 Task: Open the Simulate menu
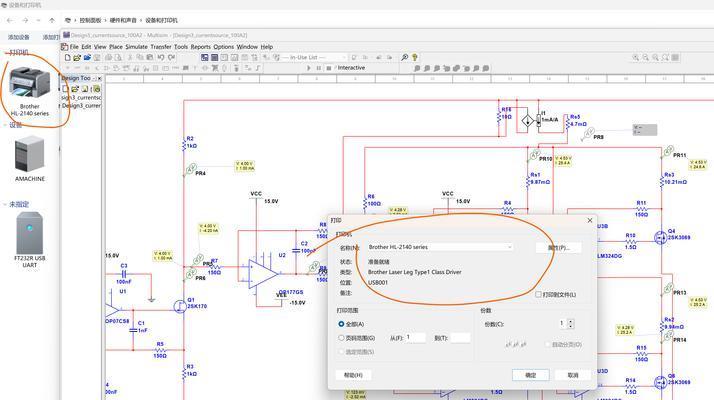tap(137, 46)
